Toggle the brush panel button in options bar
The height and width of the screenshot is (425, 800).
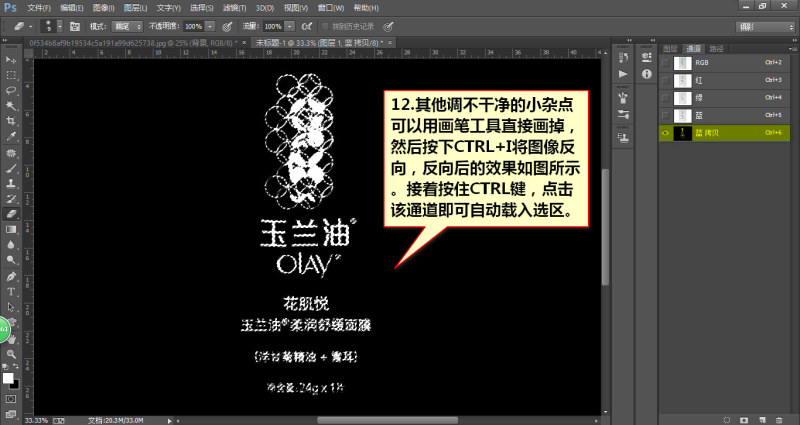(x=74, y=26)
